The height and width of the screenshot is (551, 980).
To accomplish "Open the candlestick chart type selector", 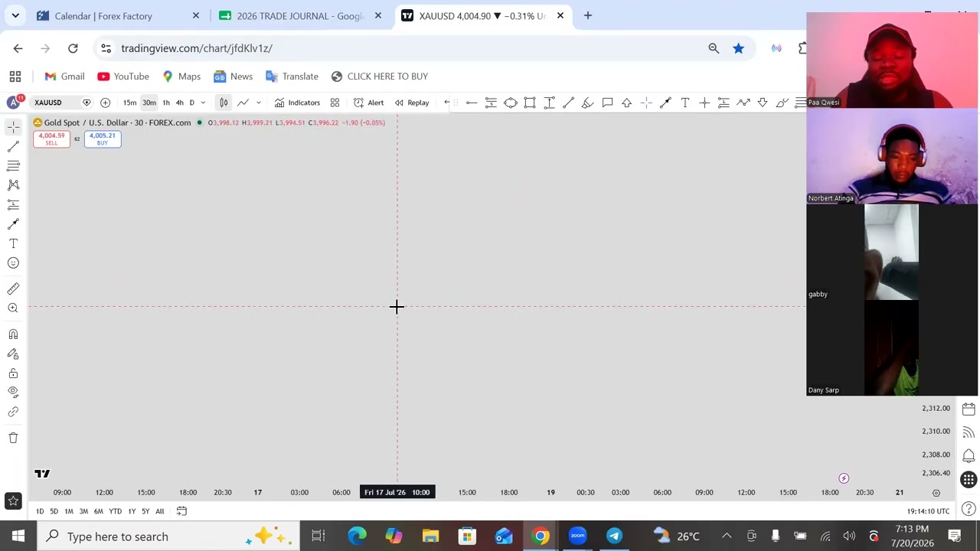I will [x=224, y=103].
